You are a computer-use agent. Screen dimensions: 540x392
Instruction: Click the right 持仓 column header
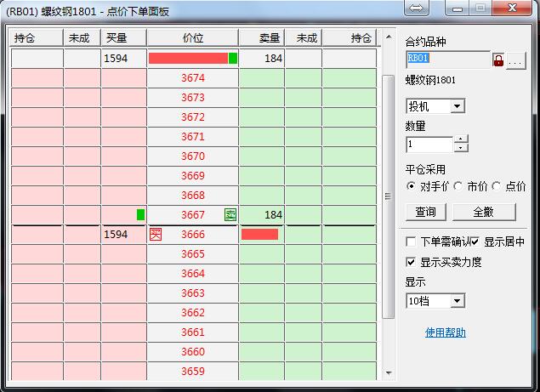(x=350, y=38)
